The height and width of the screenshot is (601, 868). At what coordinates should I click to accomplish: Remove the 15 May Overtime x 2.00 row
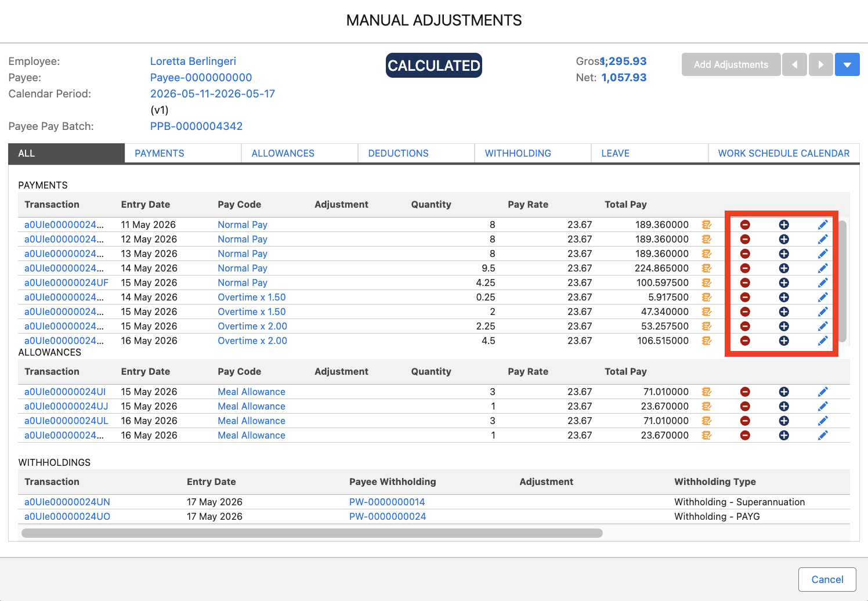745,326
